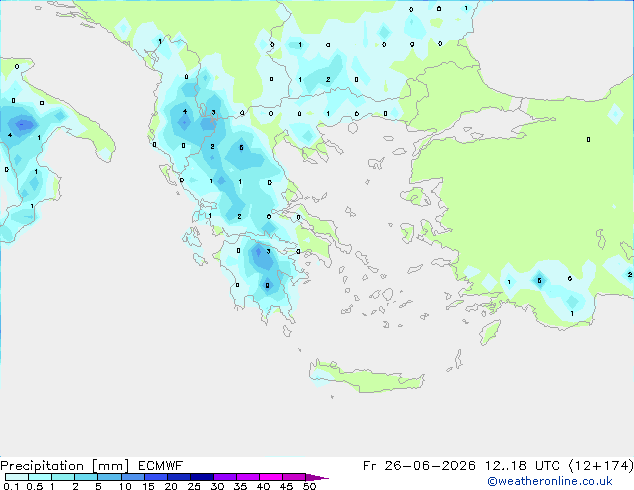
Task: Click the forecast date 'Fr 26-06-2026'
Action: point(419,466)
